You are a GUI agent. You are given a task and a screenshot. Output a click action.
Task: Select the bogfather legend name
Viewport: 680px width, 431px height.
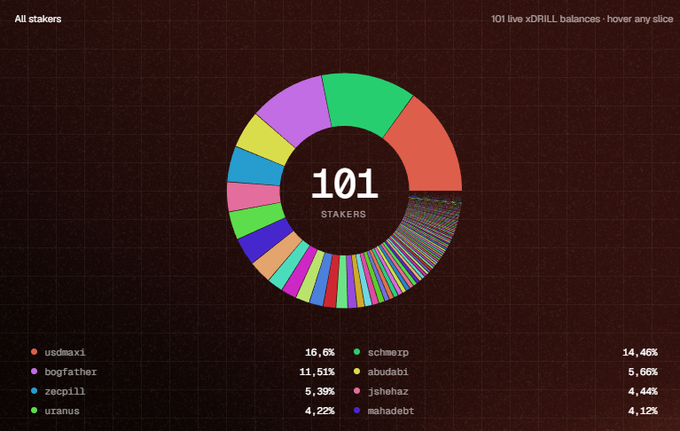(x=71, y=372)
